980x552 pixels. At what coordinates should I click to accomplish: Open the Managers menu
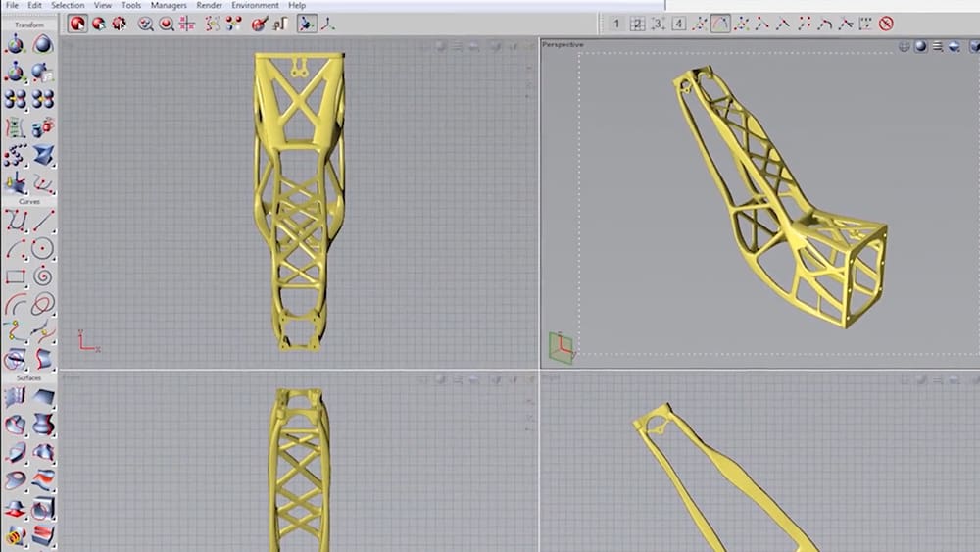(x=169, y=5)
